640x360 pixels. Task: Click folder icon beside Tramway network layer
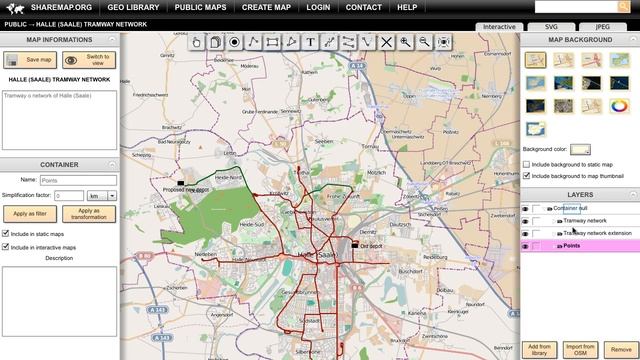click(x=560, y=221)
